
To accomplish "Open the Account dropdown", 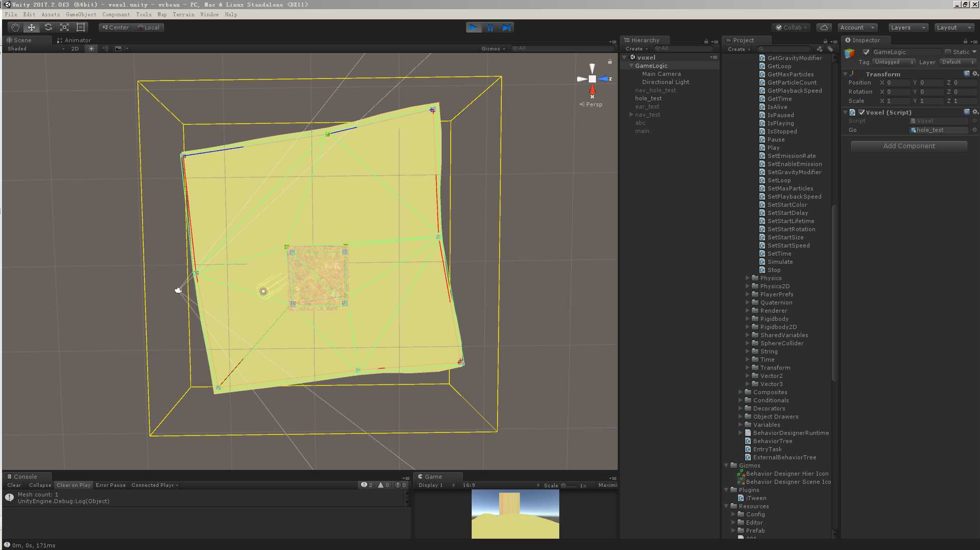I will click(857, 28).
